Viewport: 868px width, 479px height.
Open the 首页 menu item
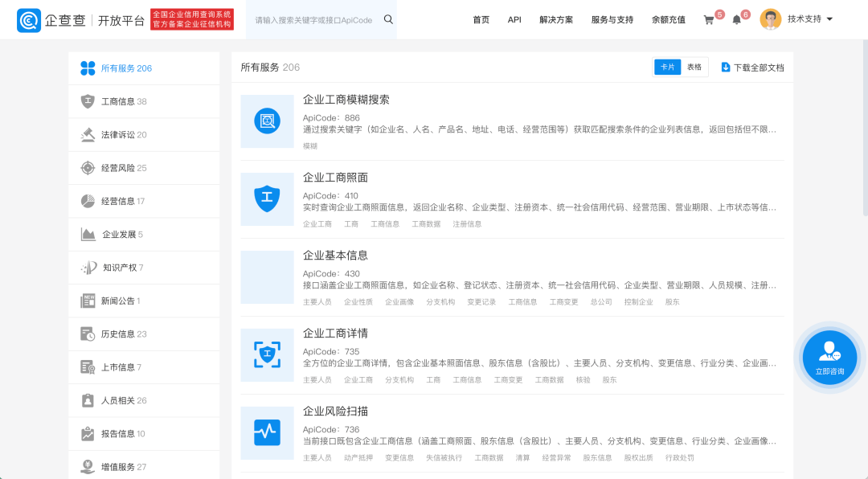(481, 19)
